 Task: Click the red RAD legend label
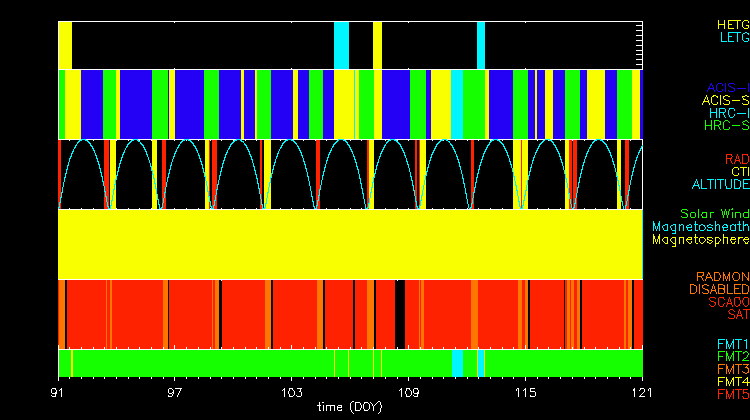coord(736,159)
